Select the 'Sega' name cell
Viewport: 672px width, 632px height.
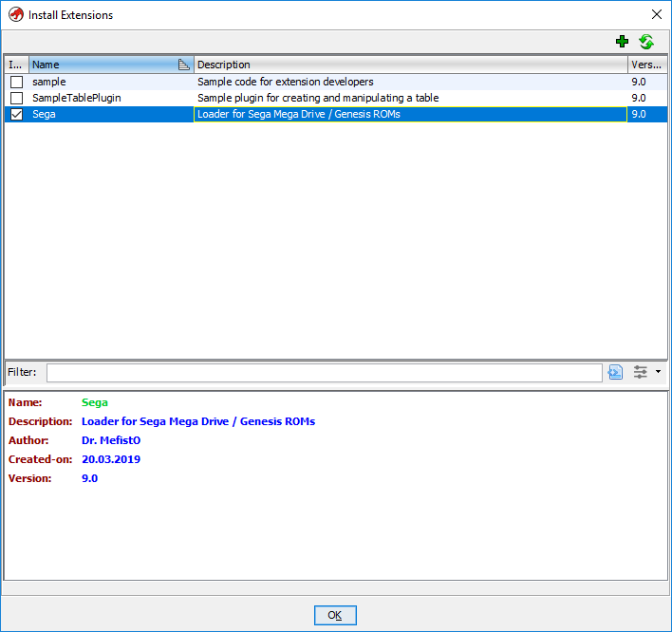pos(111,115)
